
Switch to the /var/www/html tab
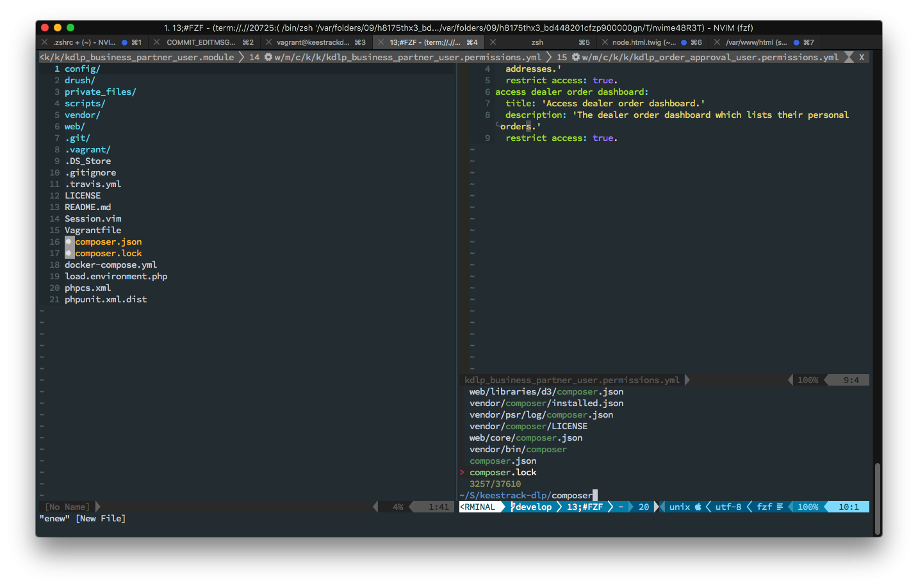point(765,42)
